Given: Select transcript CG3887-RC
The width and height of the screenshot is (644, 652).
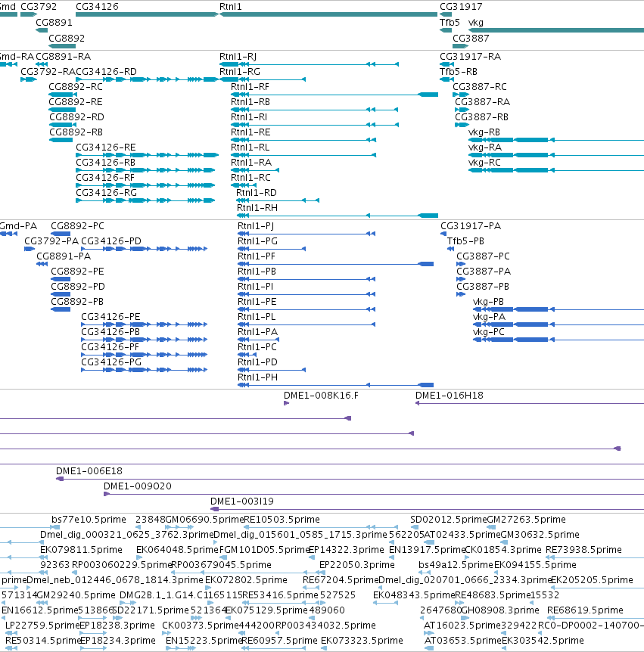Looking at the screenshot, I should click(480, 87).
